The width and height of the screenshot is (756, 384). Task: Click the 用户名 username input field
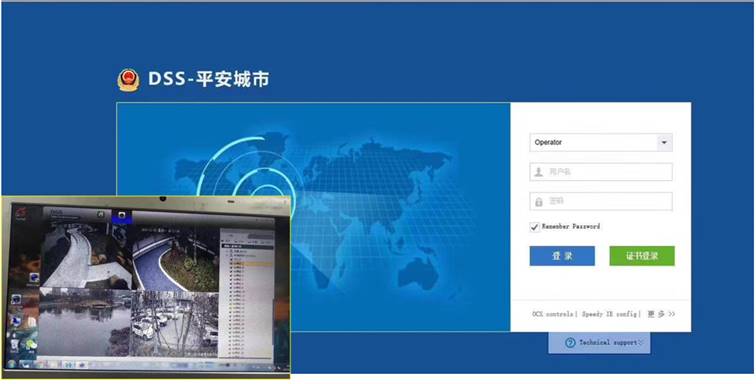[x=601, y=172]
